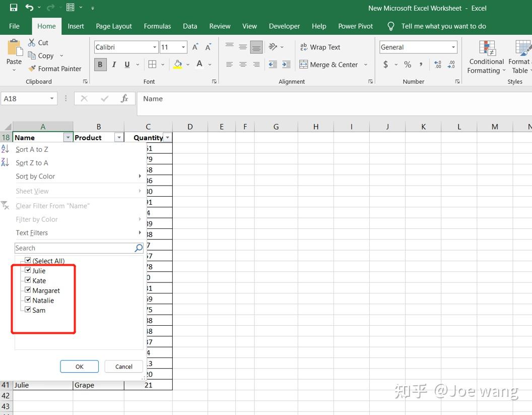Align text to bottom
Image resolution: width=532 pixels, height=415 pixels.
(256, 47)
